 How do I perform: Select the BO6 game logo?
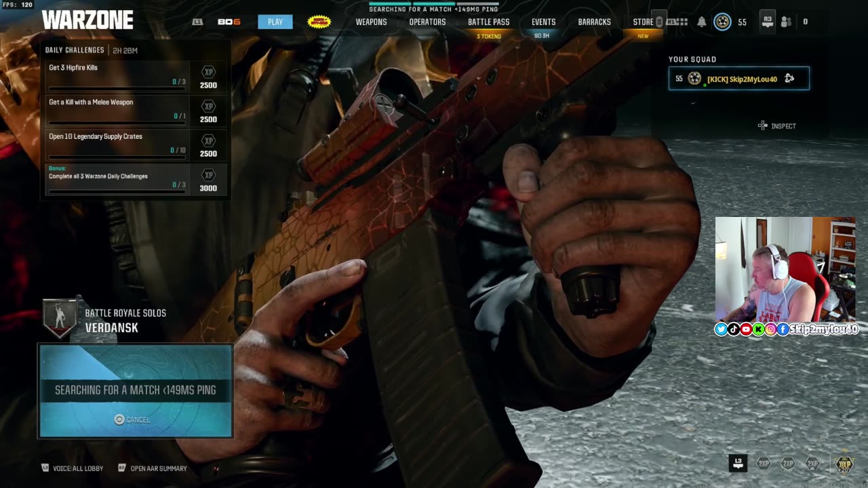tap(229, 22)
